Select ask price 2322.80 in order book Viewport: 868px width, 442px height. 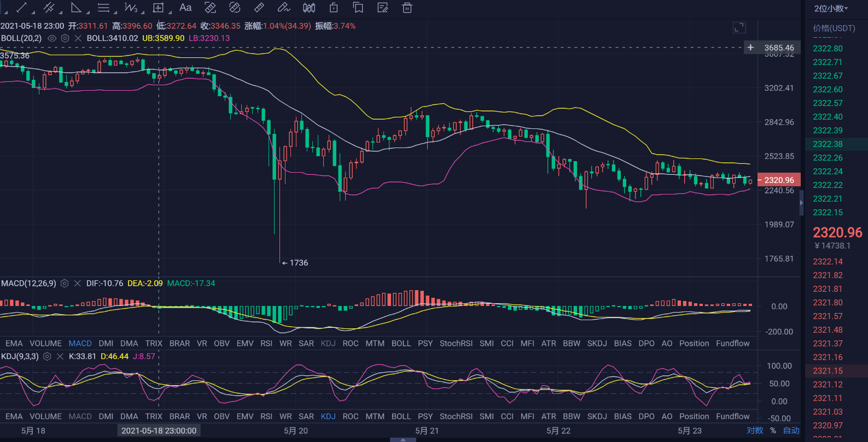pos(828,49)
